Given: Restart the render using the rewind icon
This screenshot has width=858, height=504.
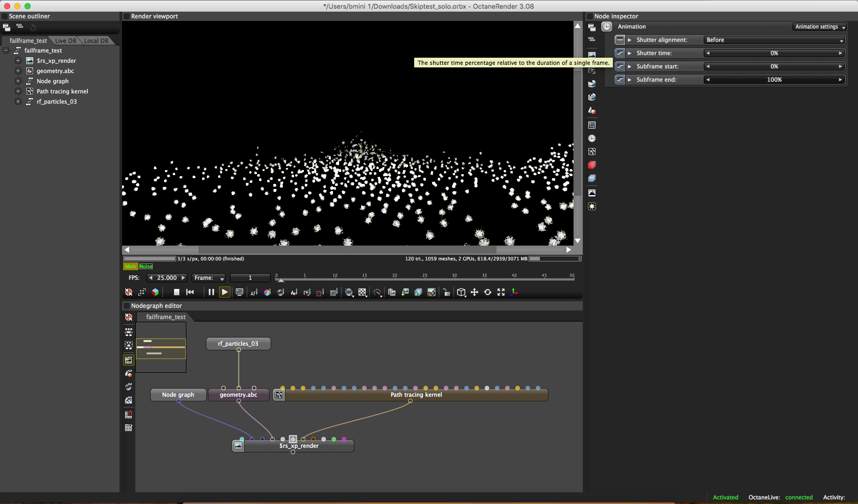Looking at the screenshot, I should 190,292.
